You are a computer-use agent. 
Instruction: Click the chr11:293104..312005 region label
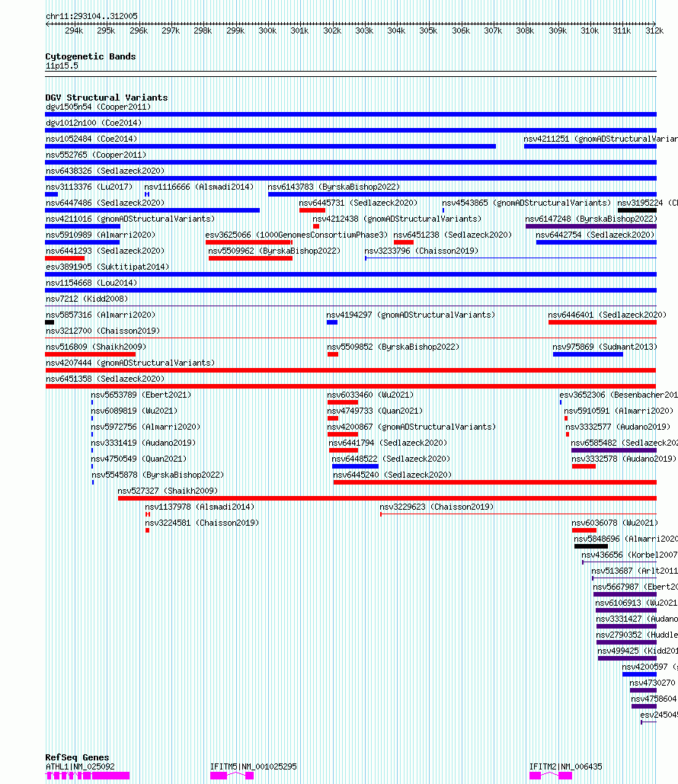(x=91, y=17)
